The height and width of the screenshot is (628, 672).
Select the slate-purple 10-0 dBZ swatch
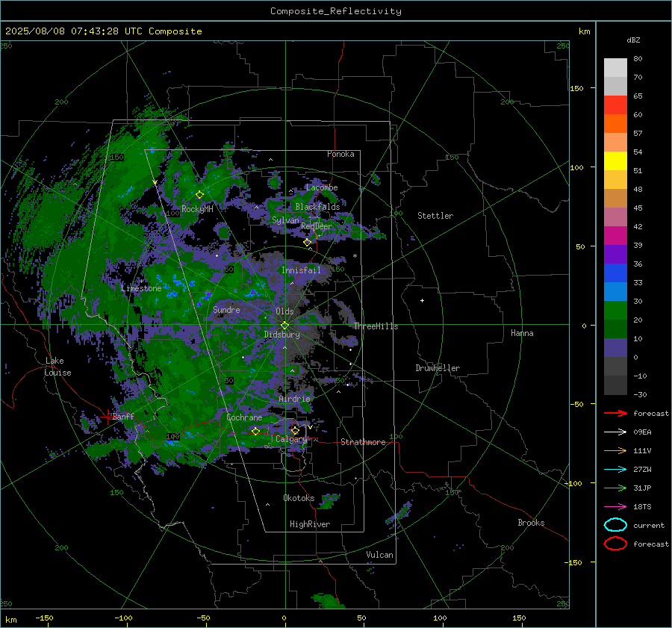pyautogui.click(x=615, y=348)
